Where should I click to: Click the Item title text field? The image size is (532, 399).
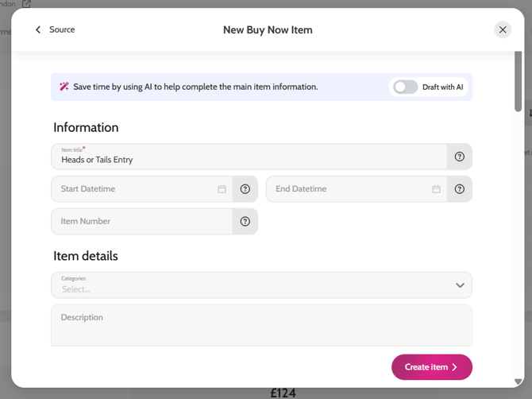(249, 157)
